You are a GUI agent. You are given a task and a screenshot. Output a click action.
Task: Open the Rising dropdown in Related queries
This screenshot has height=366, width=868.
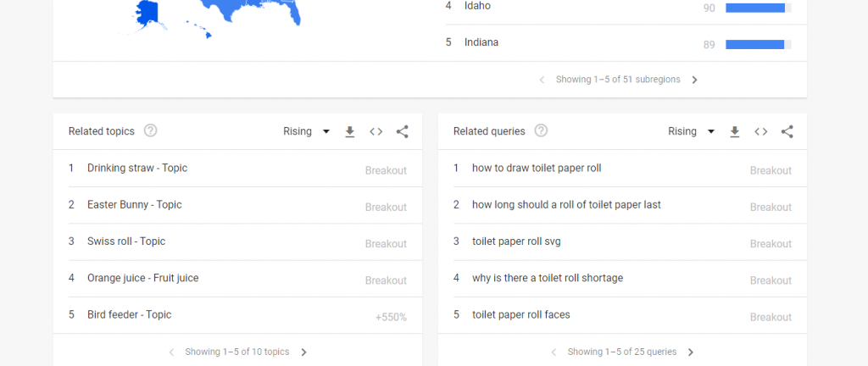[691, 131]
